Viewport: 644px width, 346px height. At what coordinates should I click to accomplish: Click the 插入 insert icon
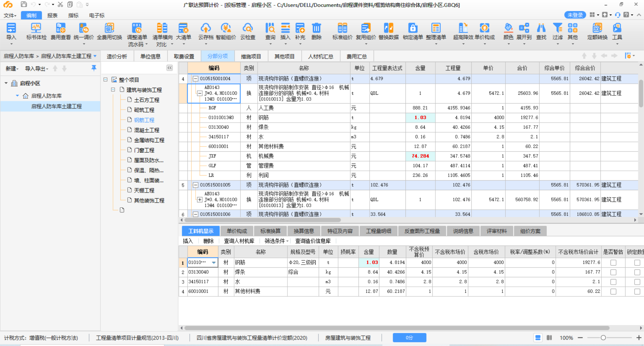click(285, 28)
